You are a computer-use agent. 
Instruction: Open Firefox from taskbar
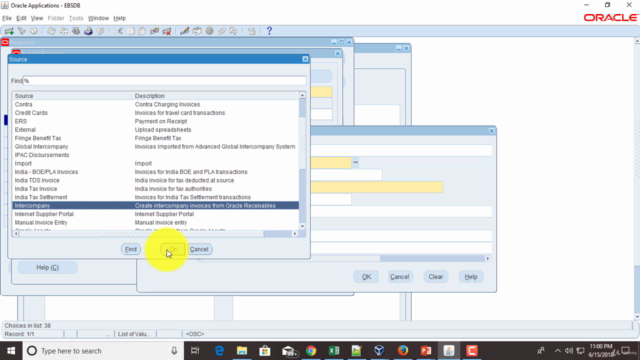402,351
